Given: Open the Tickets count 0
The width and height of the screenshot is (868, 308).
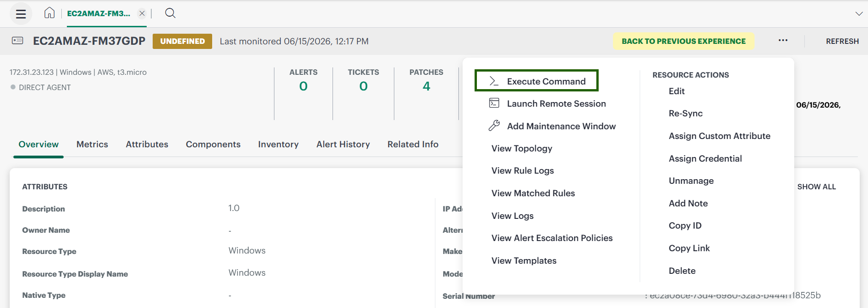Looking at the screenshot, I should coord(363,86).
